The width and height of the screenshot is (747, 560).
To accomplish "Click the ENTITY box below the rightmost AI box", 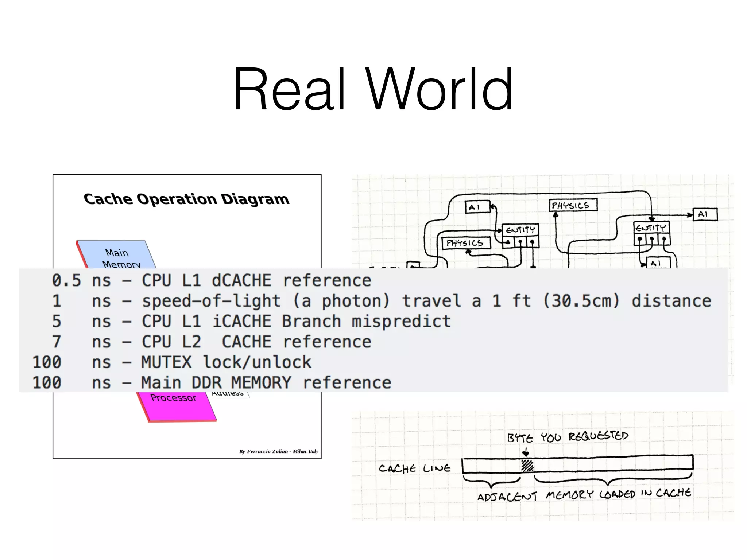I will tap(652, 233).
